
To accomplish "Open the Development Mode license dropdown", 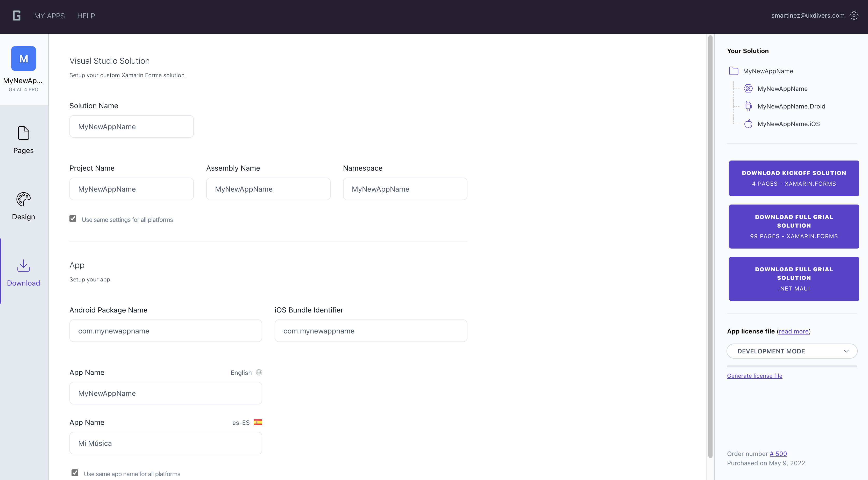I will (792, 351).
